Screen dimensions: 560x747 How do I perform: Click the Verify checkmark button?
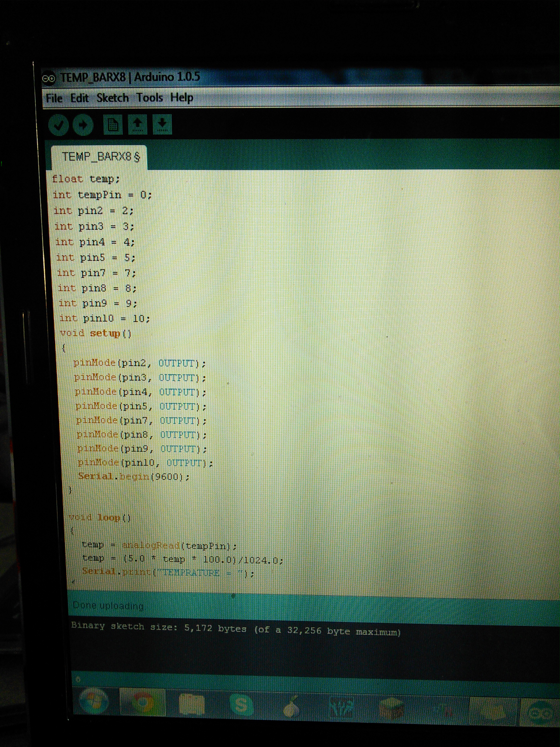[59, 125]
